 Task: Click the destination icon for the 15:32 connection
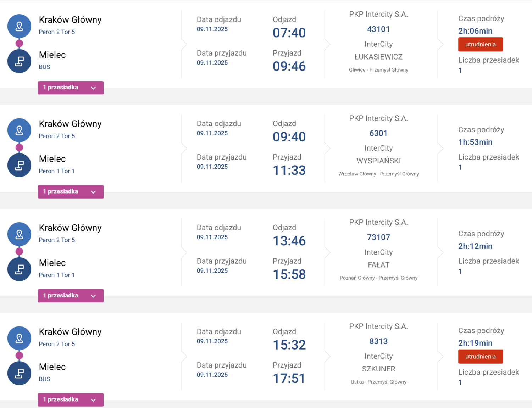(20, 373)
